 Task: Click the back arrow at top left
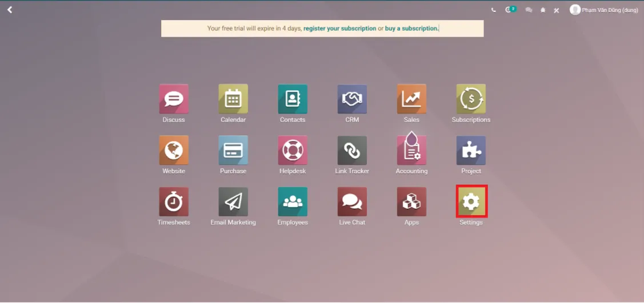10,10
